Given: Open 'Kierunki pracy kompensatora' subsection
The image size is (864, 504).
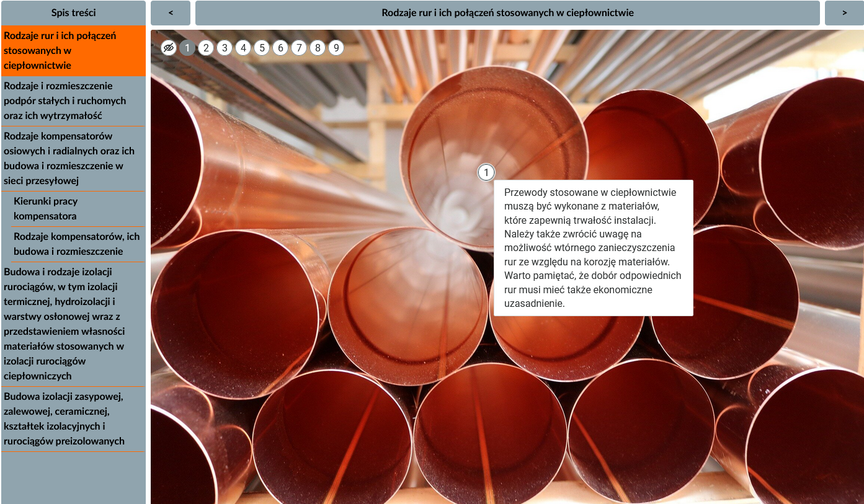Looking at the screenshot, I should (78, 209).
